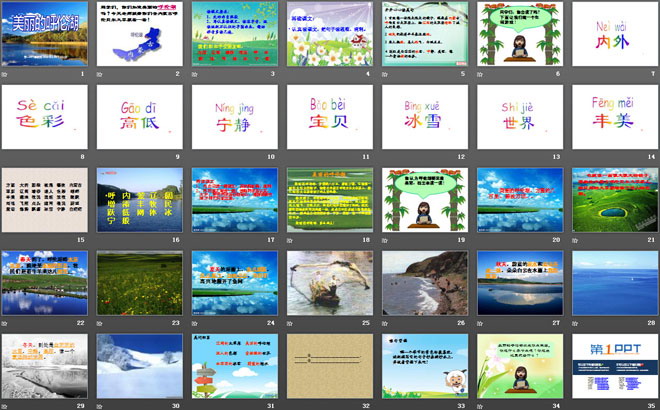Click the 丰美 (Fēng měi) slide thumbnail
Image resolution: width=660 pixels, height=410 pixels.
[x=613, y=116]
